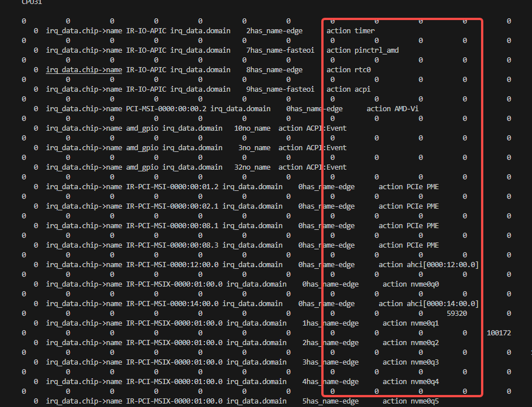
Task: Select the text 'action rtc0'
Action: click(x=348, y=69)
